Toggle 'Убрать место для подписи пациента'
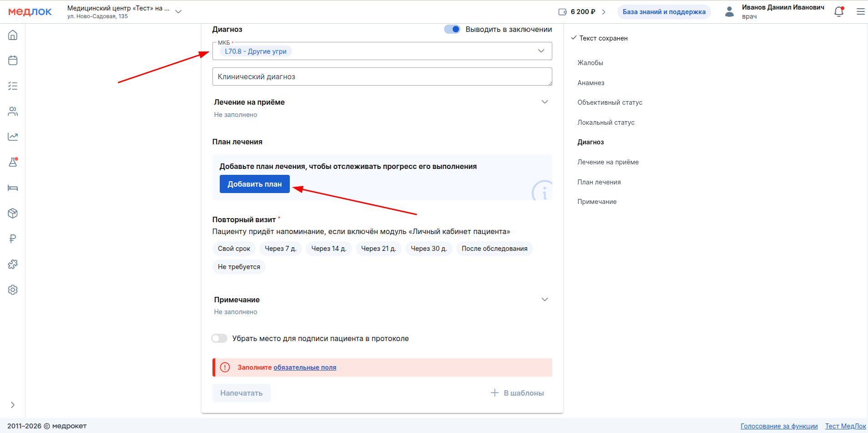This screenshot has height=433, width=868. [219, 338]
